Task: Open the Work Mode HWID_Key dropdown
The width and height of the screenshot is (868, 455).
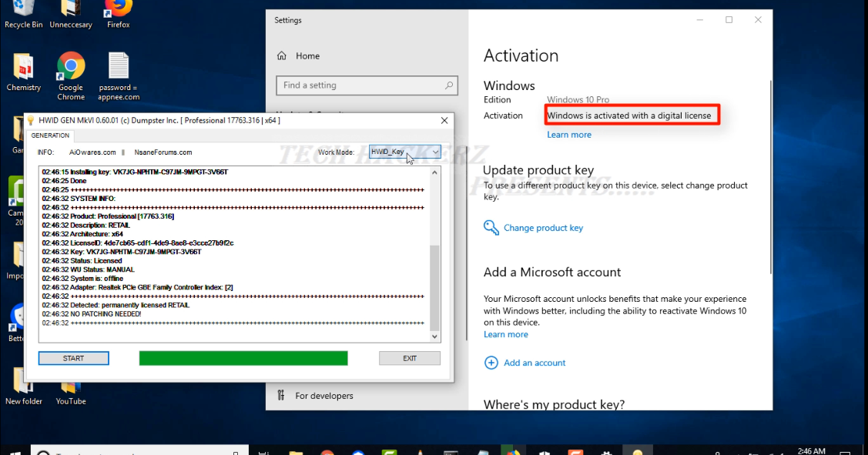Action: tap(404, 152)
